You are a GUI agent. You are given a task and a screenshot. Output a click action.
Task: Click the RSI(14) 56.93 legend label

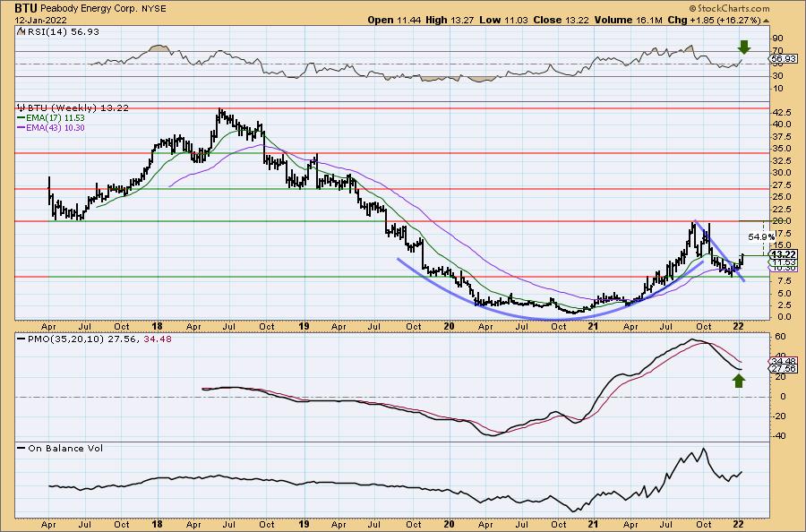62,32
